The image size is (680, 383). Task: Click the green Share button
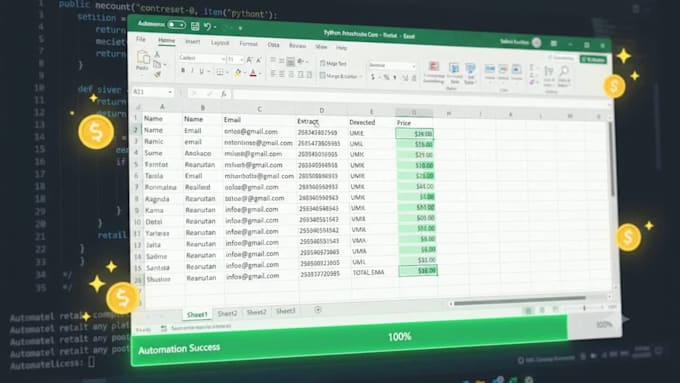point(593,59)
